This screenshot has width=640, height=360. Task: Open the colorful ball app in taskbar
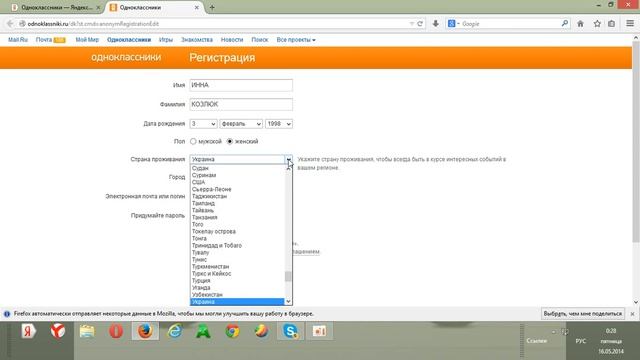[262, 331]
